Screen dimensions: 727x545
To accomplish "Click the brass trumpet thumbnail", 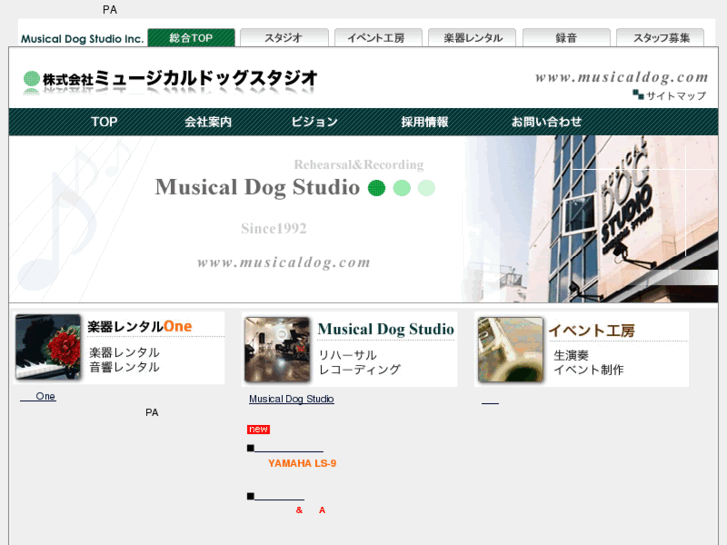I will tap(510, 350).
